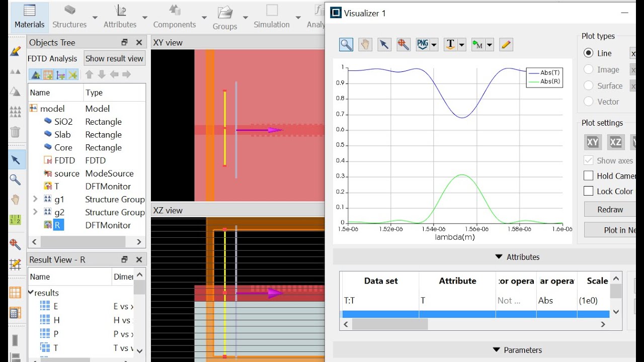Open the PNG export dropdown arrow
Screen dimensions: 644x362
434,45
